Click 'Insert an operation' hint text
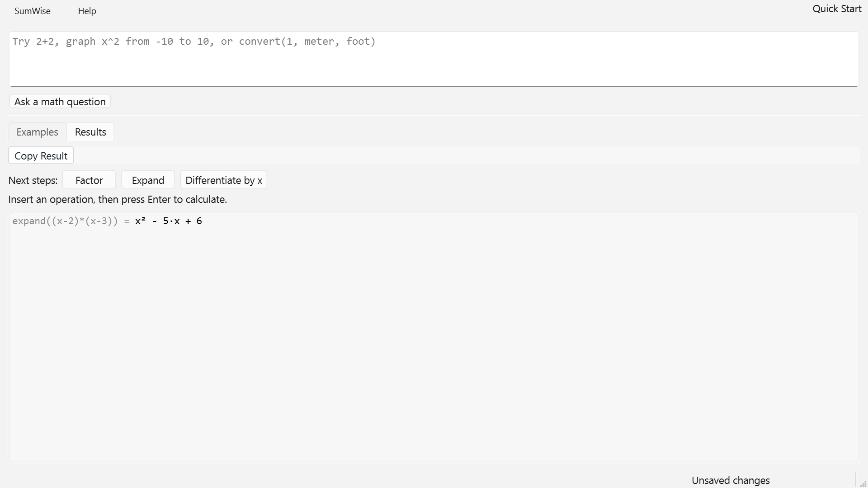The width and height of the screenshot is (868, 488). click(118, 199)
